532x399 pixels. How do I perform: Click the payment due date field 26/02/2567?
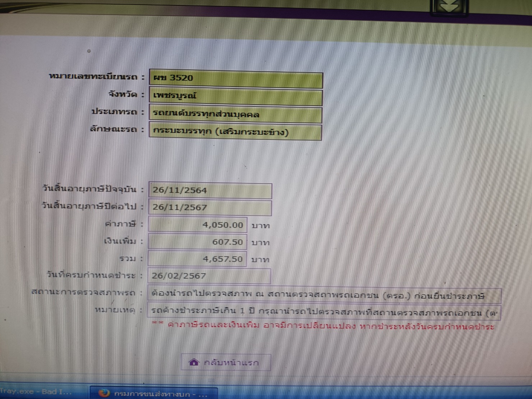click(209, 276)
